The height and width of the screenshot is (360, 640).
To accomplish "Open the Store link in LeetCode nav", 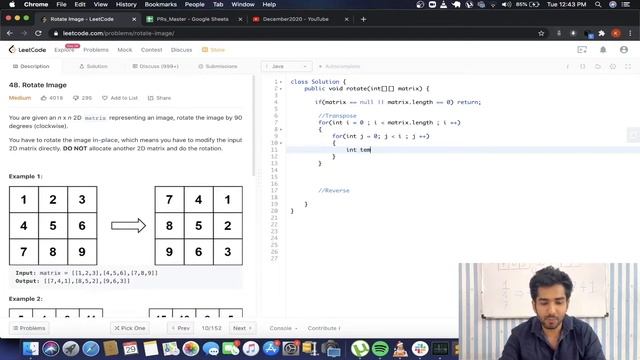I will coord(213,50).
